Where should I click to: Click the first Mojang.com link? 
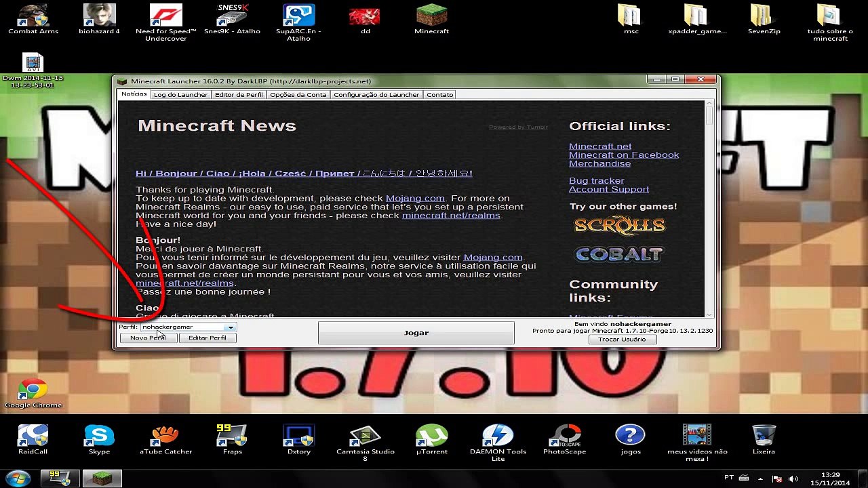pos(415,199)
